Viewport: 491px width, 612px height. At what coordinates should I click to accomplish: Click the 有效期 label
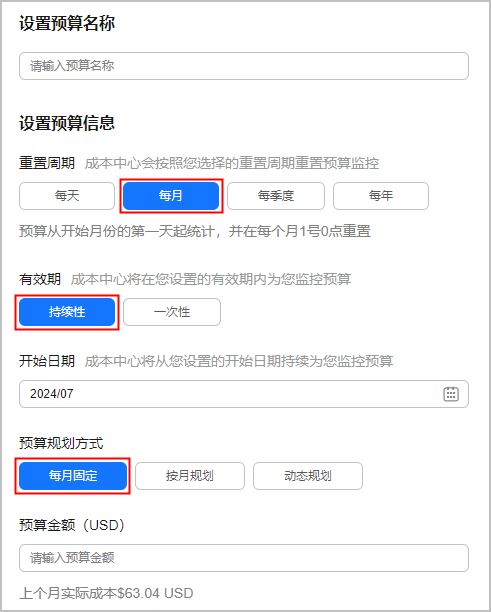(x=40, y=279)
